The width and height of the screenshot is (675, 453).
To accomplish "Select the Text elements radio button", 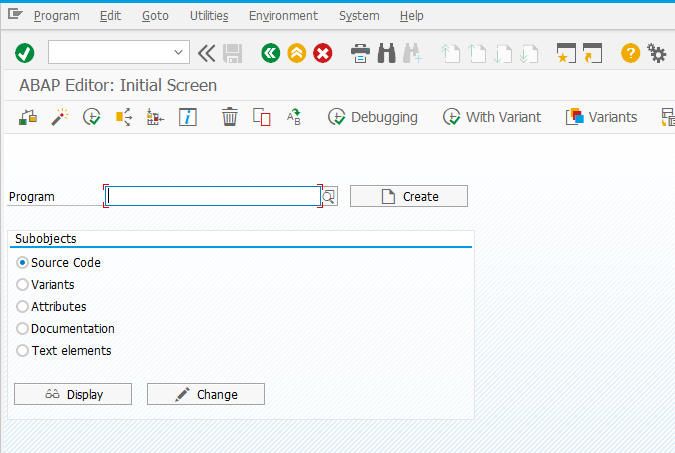I will click(22, 351).
